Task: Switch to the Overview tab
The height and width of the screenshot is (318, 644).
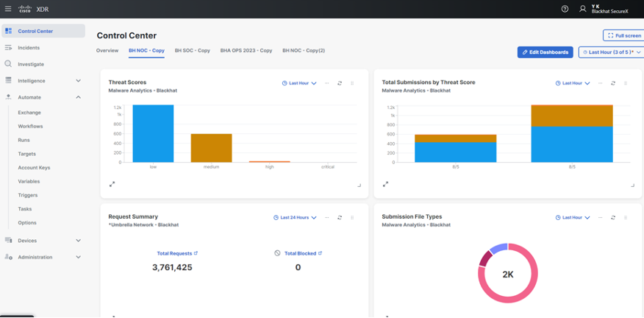Action: [107, 51]
